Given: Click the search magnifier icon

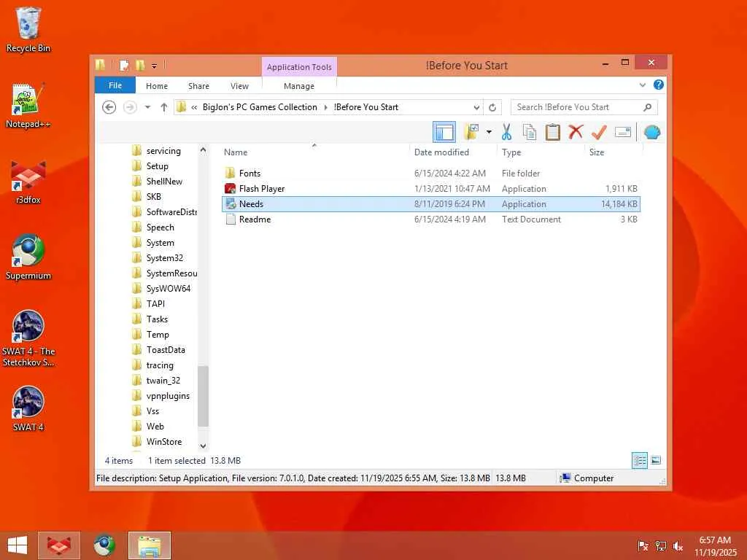Looking at the screenshot, I should [x=648, y=107].
